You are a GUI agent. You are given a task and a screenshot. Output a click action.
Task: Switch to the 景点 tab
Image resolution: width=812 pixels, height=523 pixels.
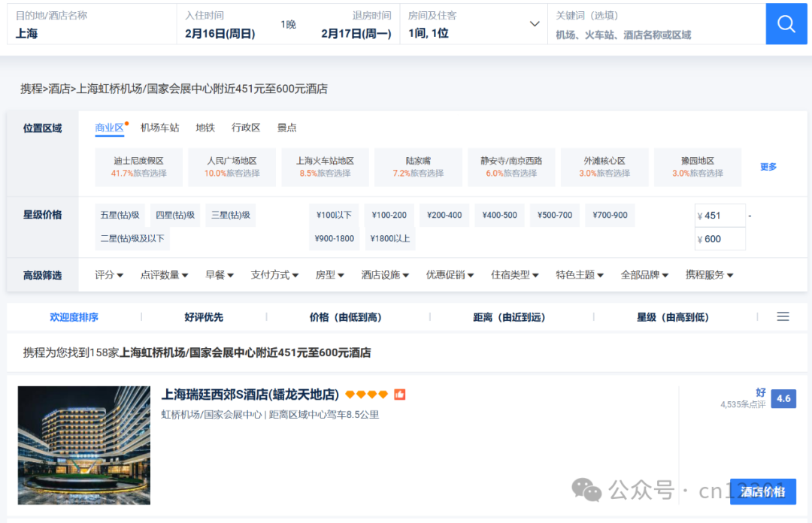[x=287, y=128]
